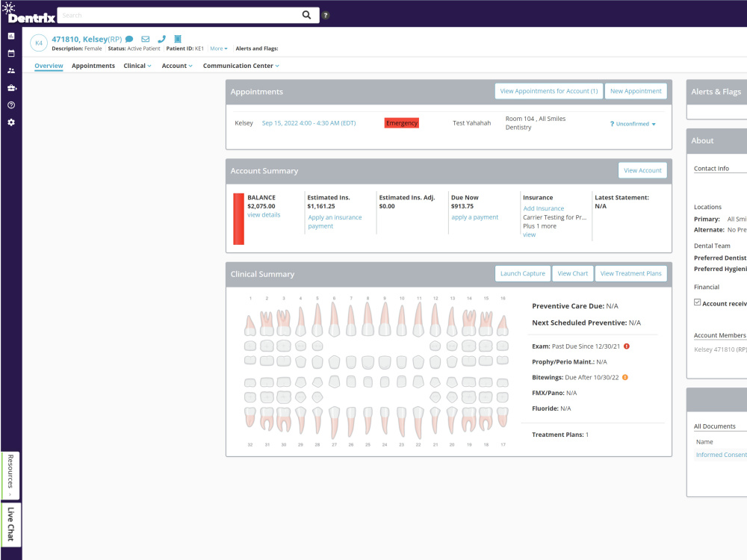747x560 pixels.
Task: Expand the Resources side tab
Action: (10, 475)
